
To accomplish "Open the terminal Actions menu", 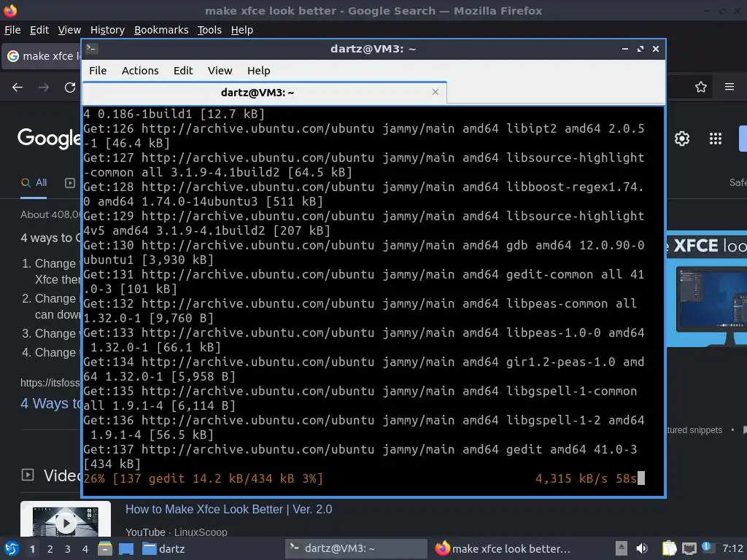I will click(x=140, y=71).
